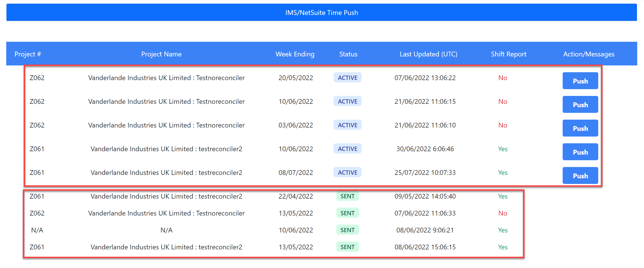The width and height of the screenshot is (644, 268).
Task: Click testreconciler2 project name for week 22/04/2022
Action: tap(166, 196)
